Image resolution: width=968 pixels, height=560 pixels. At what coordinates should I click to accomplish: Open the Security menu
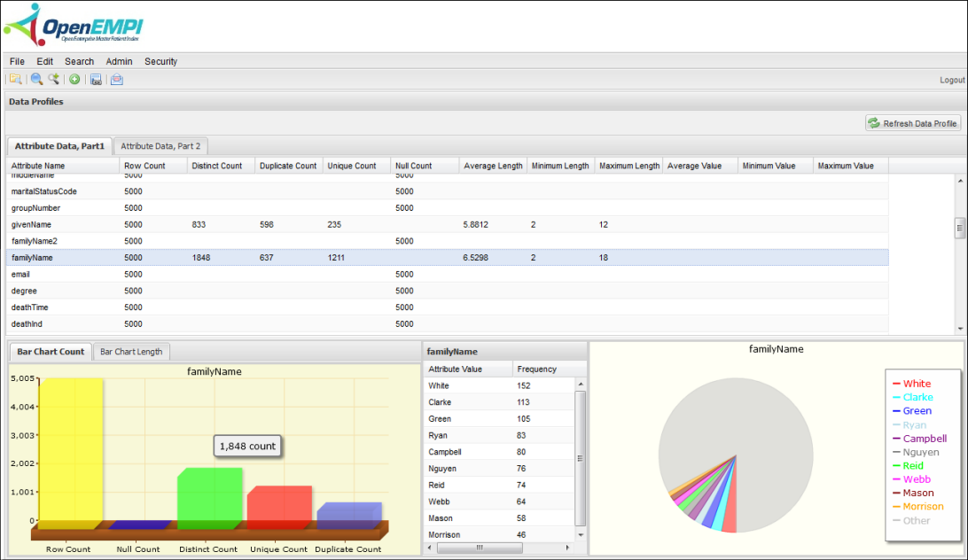(x=160, y=61)
